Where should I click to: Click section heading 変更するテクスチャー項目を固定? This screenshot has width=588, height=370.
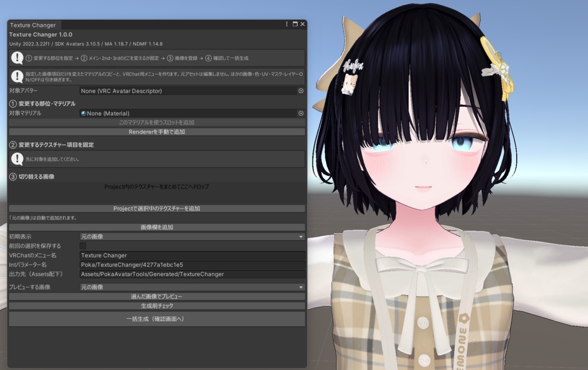click(56, 145)
